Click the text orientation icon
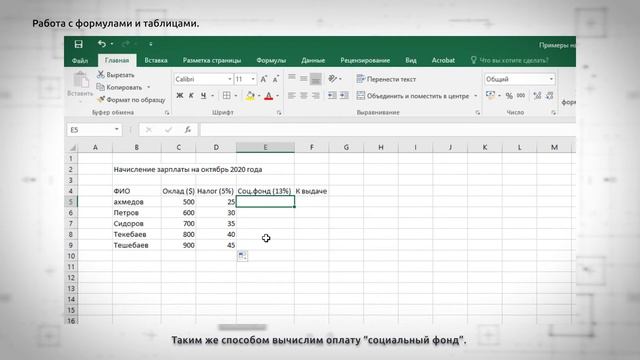The image size is (640, 360). point(333,78)
